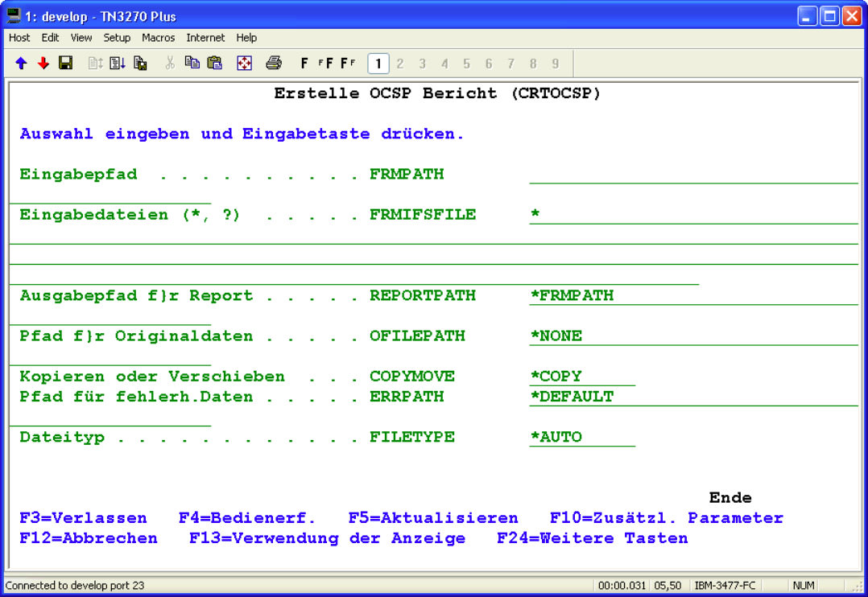Click the FILETYPE field showing *AUTO
Image resolution: width=868 pixels, height=597 pixels.
point(581,437)
